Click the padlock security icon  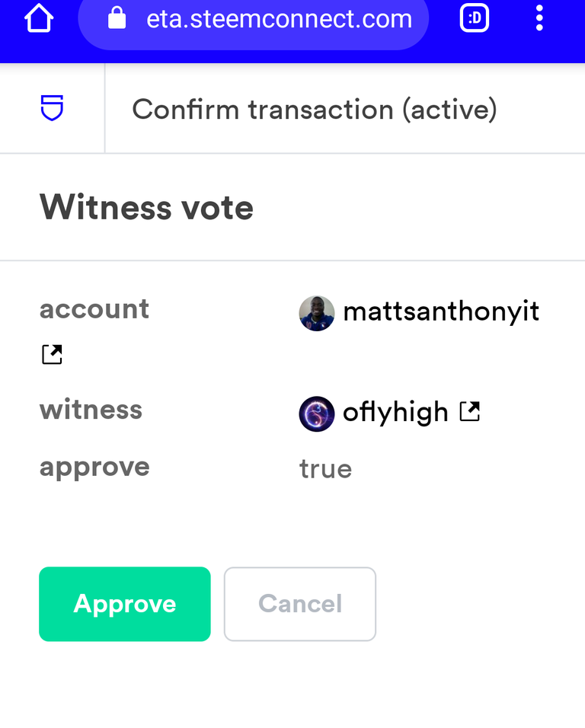117,18
